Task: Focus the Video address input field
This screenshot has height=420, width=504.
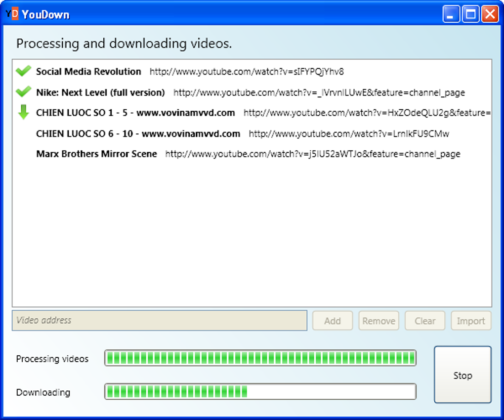Action: (160, 320)
